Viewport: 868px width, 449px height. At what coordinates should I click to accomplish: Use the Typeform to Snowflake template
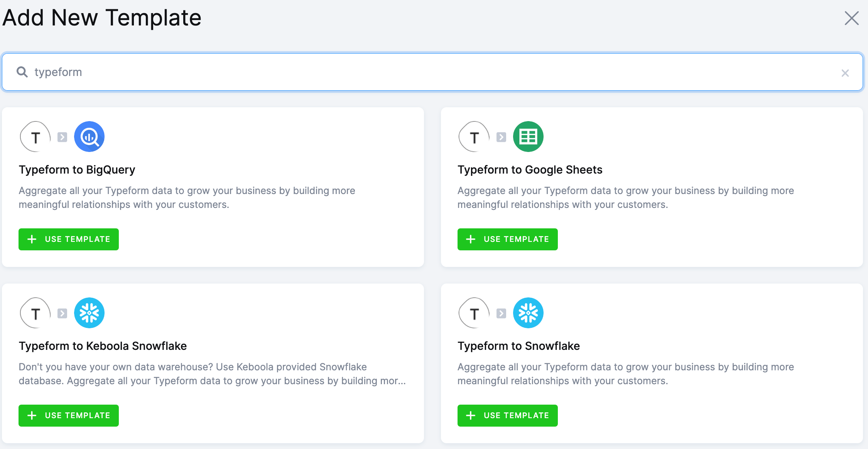[x=507, y=415]
